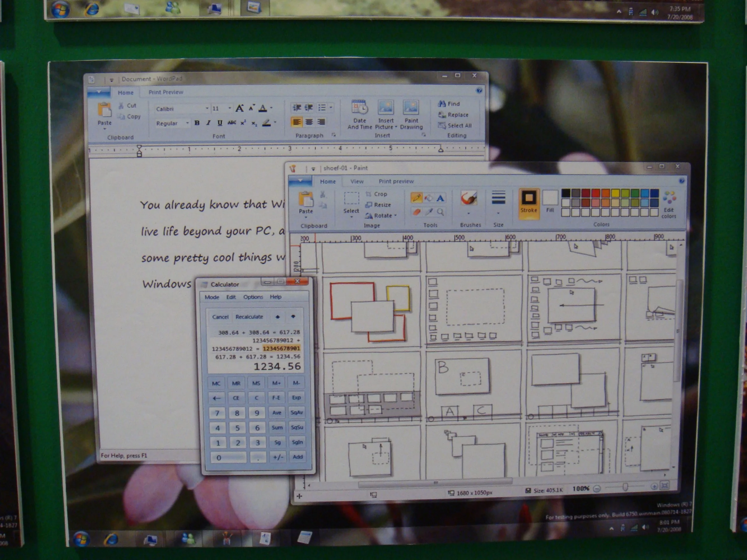The image size is (747, 560).
Task: Click Paint Drawing icon in WordPad
Action: click(x=411, y=108)
